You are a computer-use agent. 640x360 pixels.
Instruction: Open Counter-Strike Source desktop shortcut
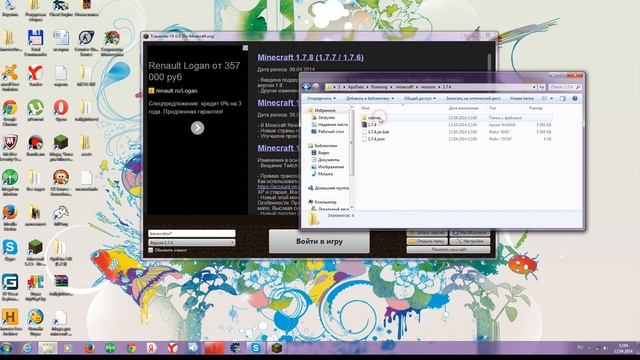pos(86,38)
